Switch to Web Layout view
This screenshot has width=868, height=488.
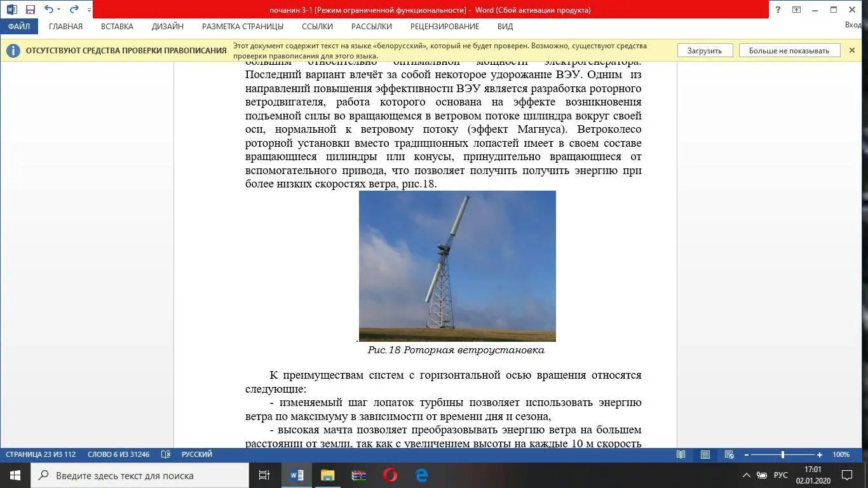(729, 455)
